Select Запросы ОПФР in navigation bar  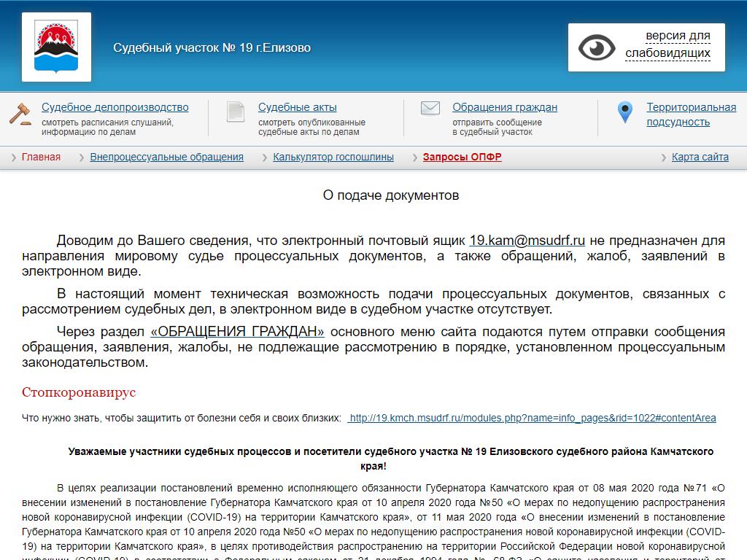(462, 157)
